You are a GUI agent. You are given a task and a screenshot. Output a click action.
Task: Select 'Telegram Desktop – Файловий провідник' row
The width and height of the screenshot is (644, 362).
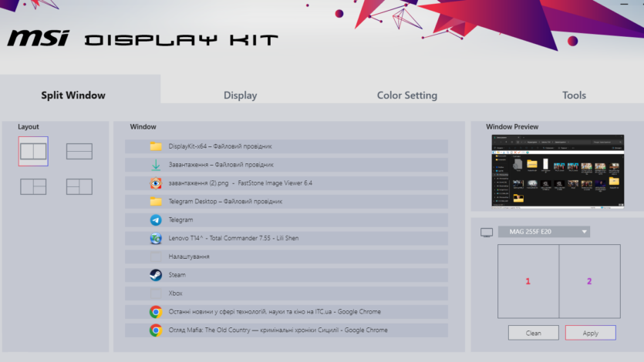[286, 201]
